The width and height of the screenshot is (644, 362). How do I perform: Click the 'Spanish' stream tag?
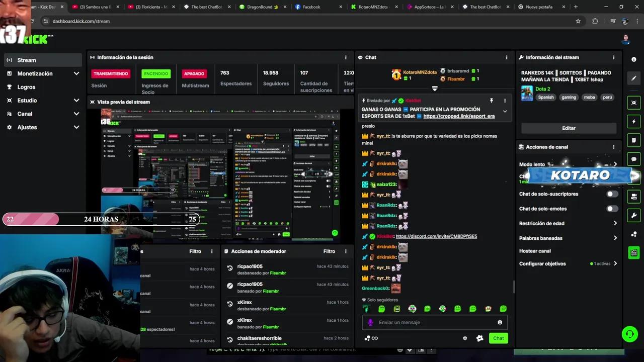545,98
